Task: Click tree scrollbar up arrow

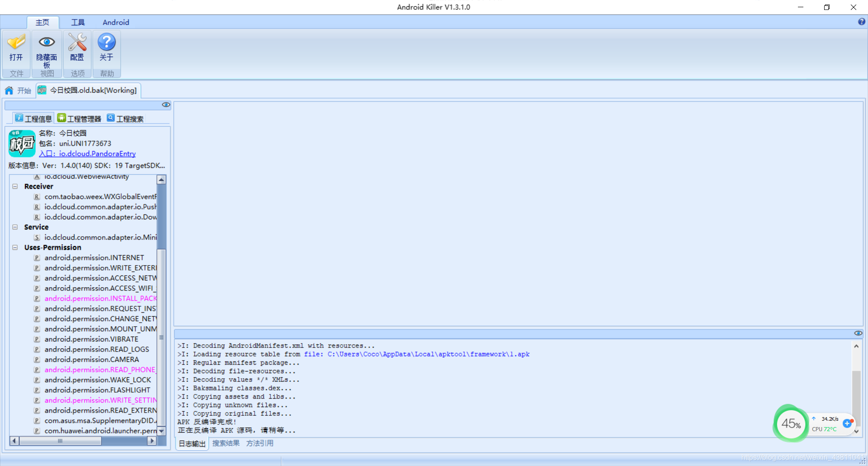Action: click(161, 180)
